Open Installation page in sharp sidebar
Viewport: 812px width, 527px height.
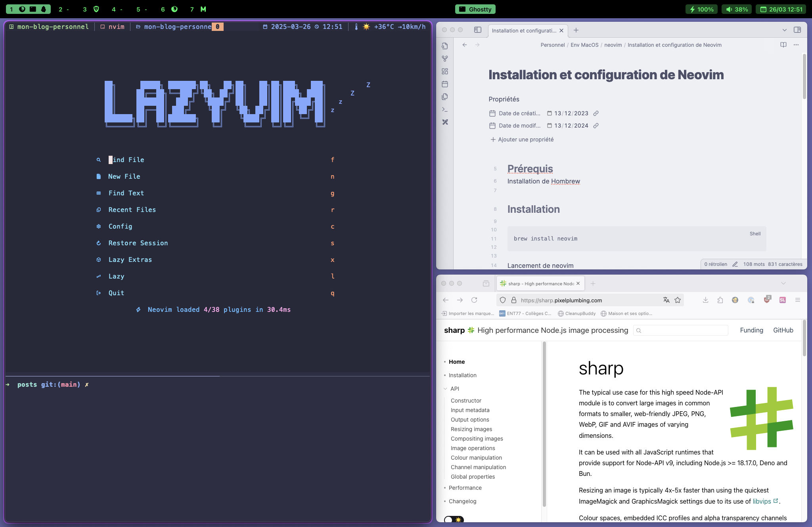462,375
